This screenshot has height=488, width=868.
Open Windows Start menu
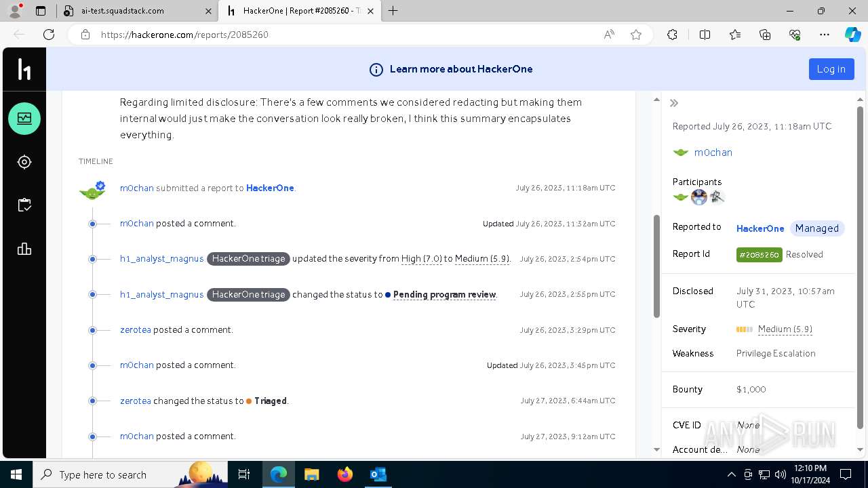tap(16, 474)
